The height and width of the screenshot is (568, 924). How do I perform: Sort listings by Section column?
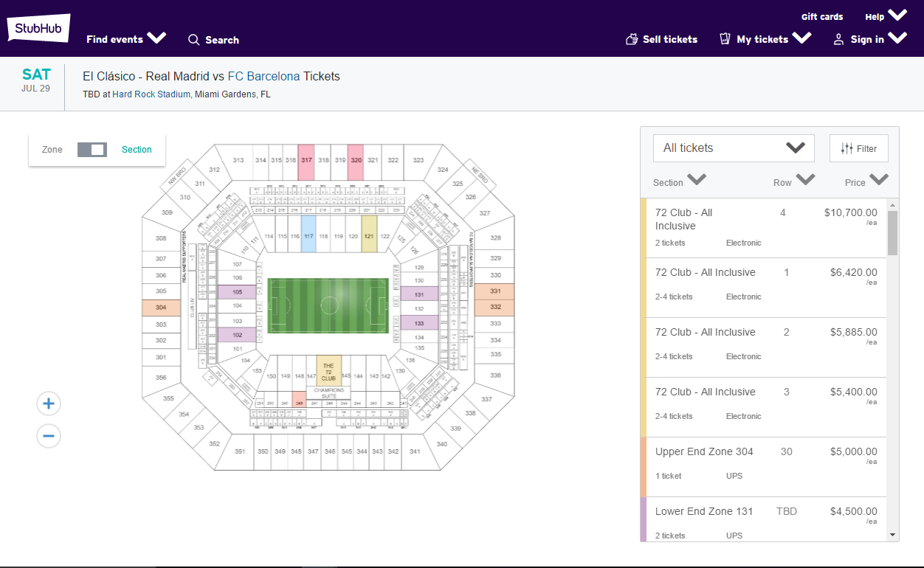tap(679, 181)
